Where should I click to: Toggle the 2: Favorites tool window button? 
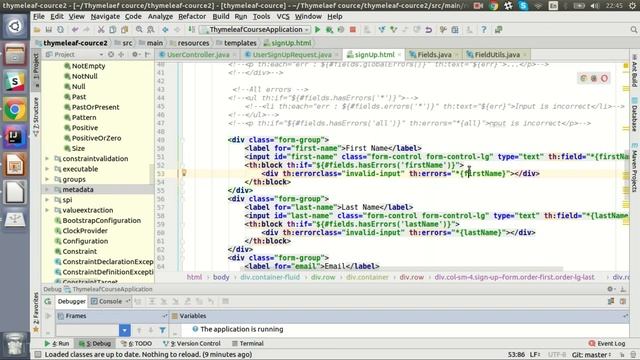[x=36, y=312]
